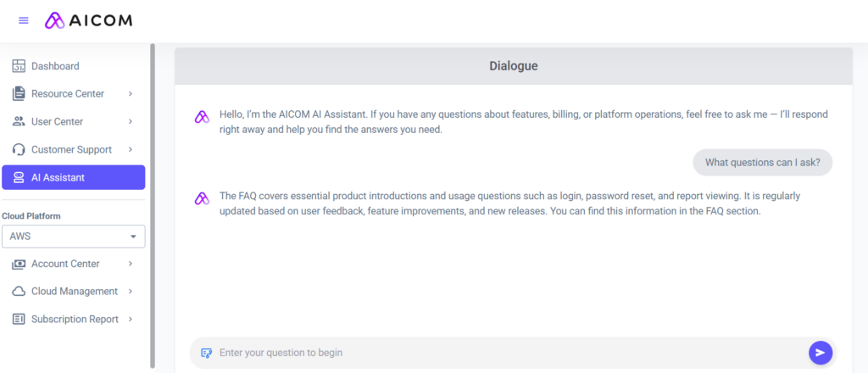The height and width of the screenshot is (373, 868).
Task: Open the Dashboard icon in sidebar
Action: [19, 66]
